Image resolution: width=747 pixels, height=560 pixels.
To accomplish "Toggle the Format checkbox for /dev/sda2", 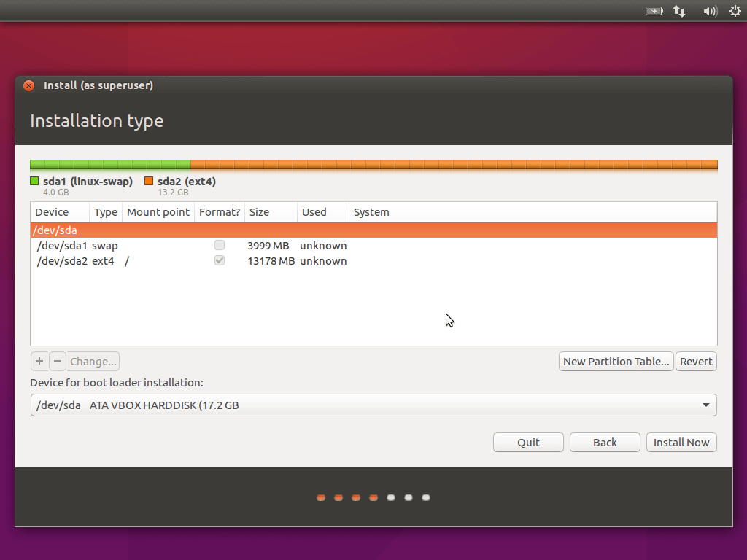I will coord(220,260).
